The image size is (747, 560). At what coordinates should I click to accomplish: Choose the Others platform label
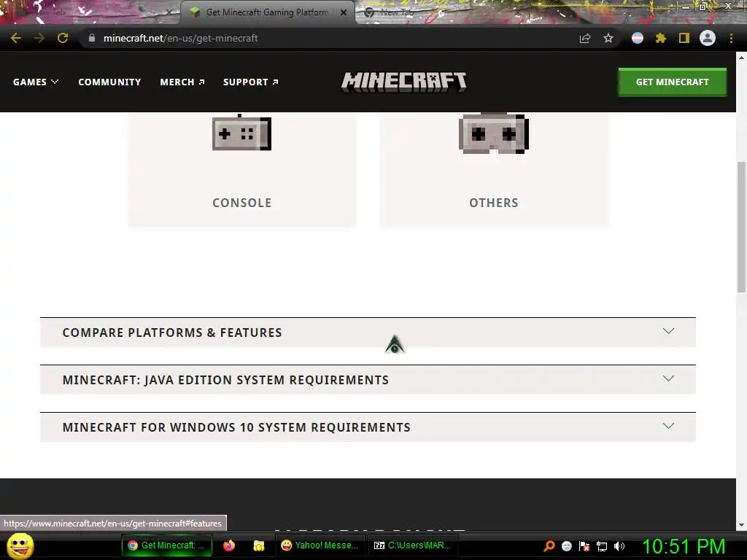tap(494, 203)
